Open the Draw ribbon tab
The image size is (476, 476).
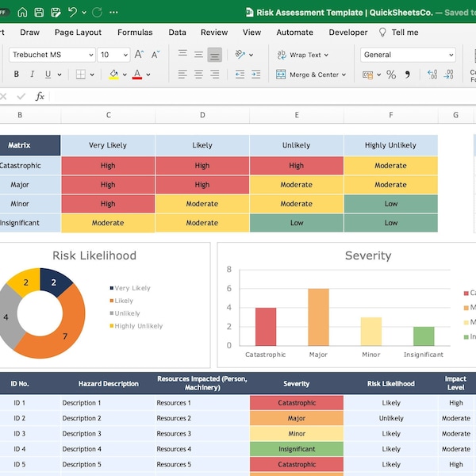click(x=30, y=33)
